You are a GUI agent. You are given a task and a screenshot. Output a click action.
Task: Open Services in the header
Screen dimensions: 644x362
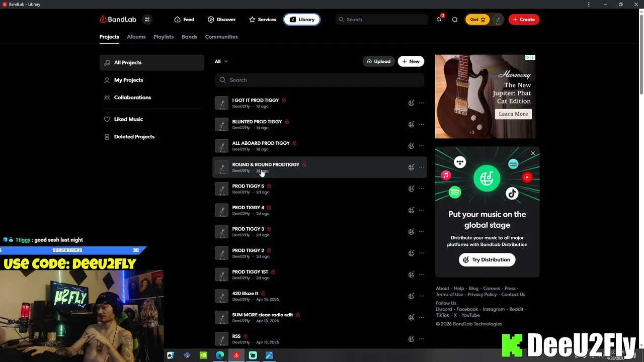pos(262,20)
